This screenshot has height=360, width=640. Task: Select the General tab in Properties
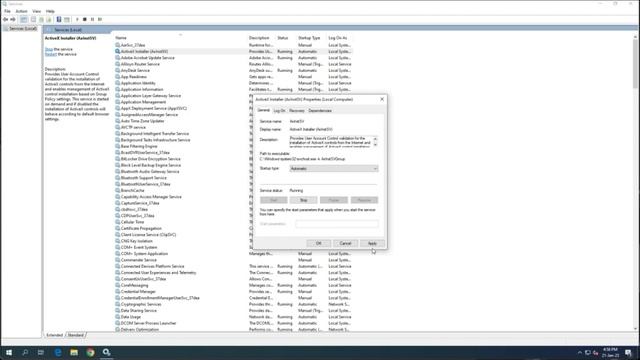tap(263, 110)
